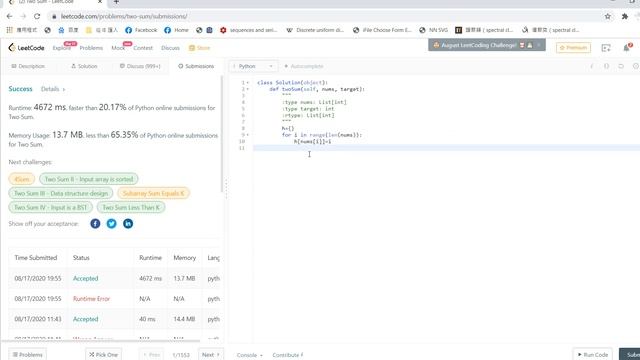640x360 pixels.
Task: Click the editor info icon
Action: 591,66
